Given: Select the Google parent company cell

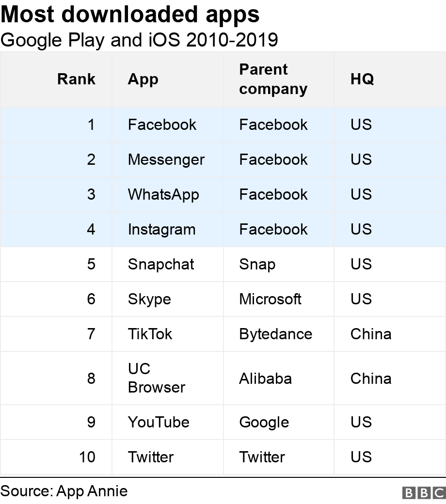Looking at the screenshot, I should coord(264,422).
